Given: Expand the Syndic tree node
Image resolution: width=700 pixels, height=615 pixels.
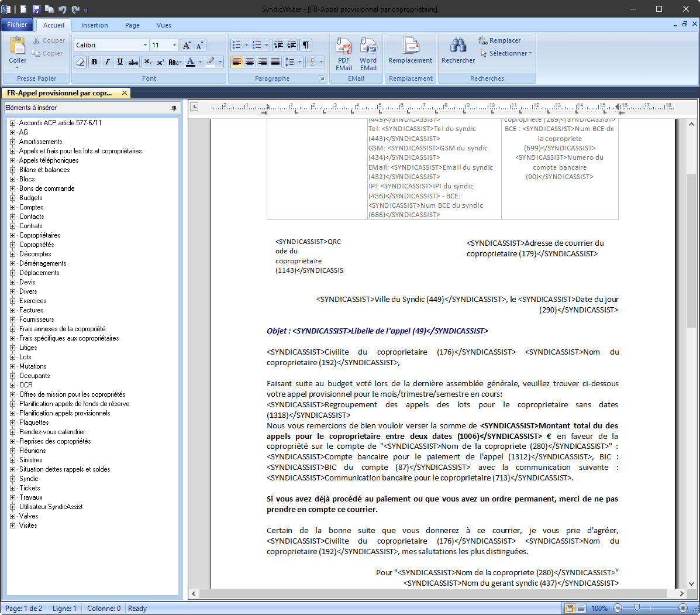Looking at the screenshot, I should point(12,479).
